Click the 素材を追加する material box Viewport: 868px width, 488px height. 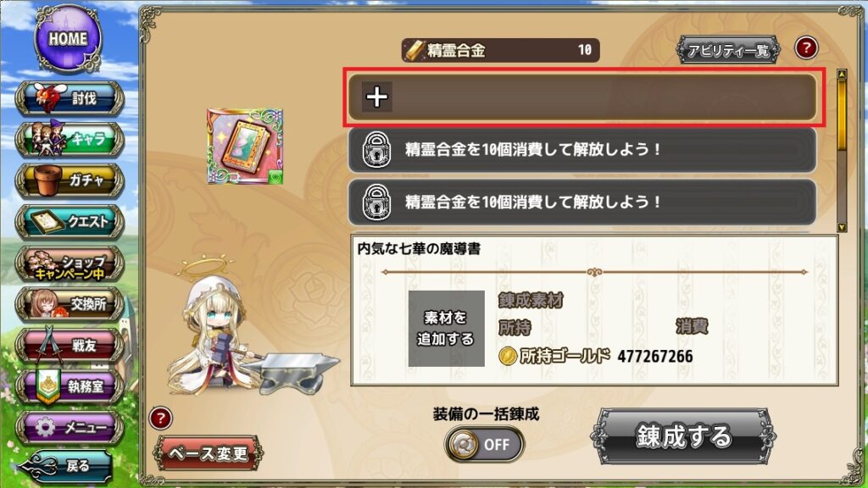coord(446,328)
